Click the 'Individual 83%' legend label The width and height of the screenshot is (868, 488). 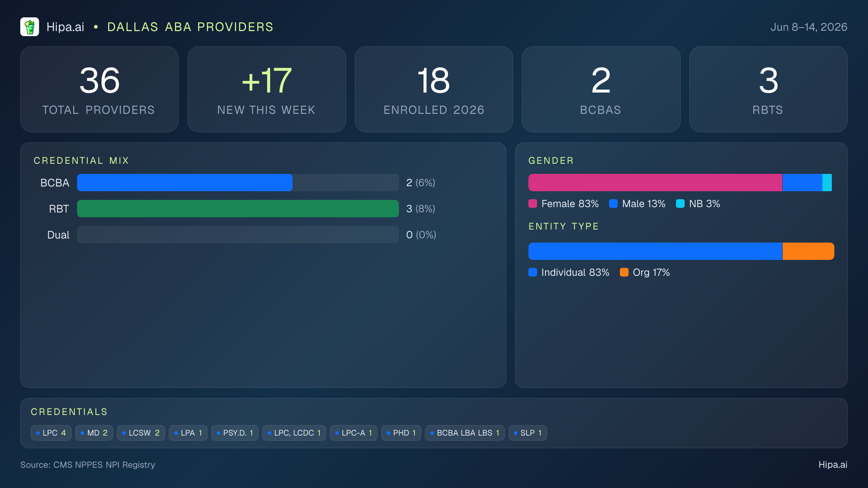(x=575, y=273)
